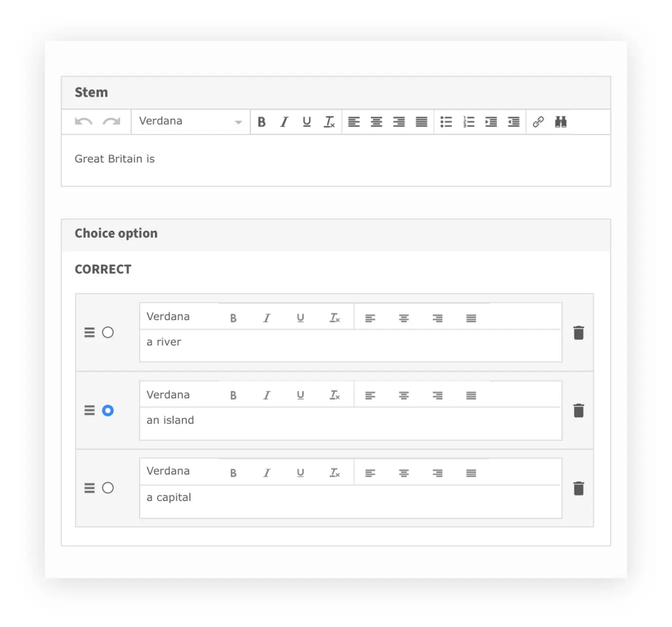Delete the 'a capital' choice option
Screen dimensions: 672x627
(x=578, y=488)
